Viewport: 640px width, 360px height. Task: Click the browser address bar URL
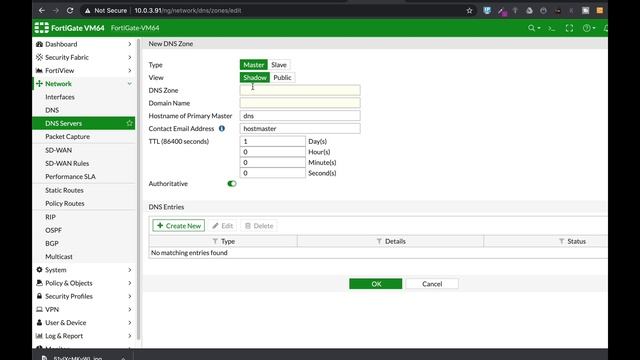click(188, 11)
